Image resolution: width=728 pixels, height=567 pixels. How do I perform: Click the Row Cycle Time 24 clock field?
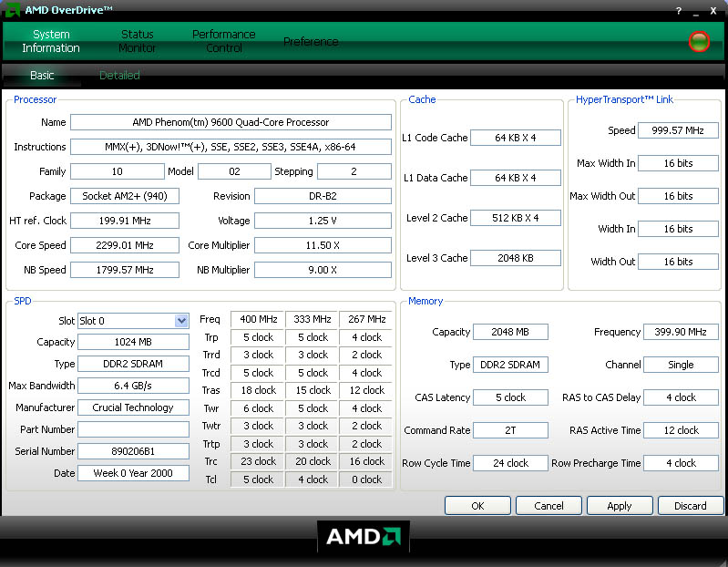point(510,463)
